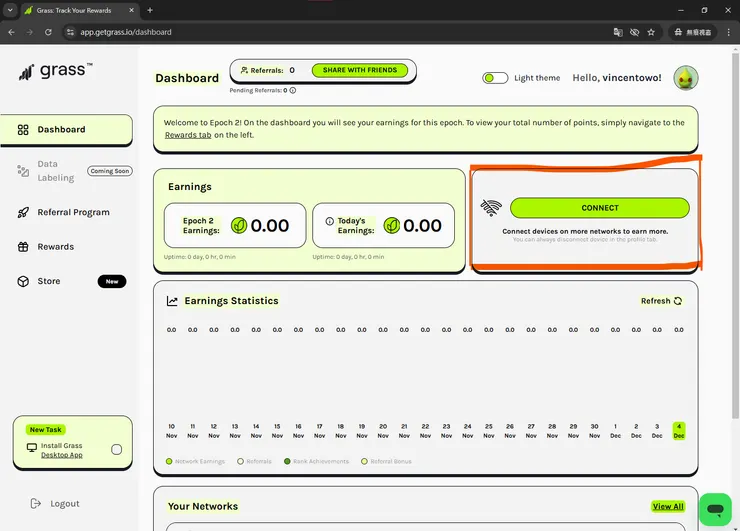Open a new browser tab
Screen dimensions: 740x531
point(150,10)
